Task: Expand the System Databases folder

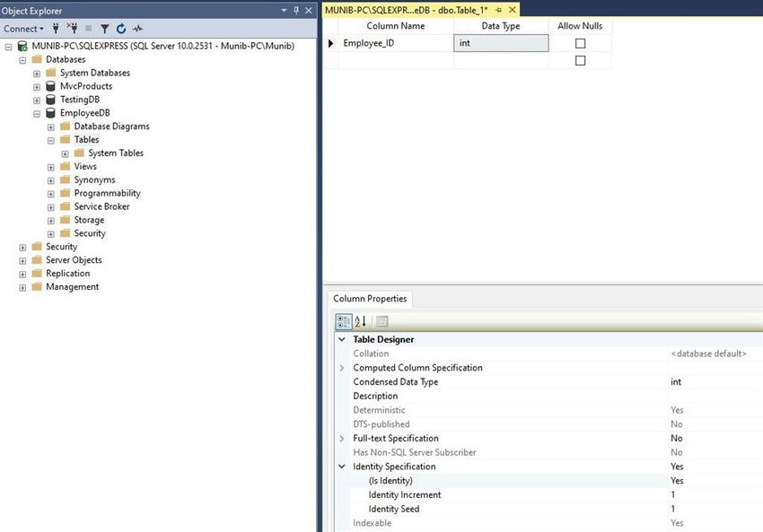Action: 37,74
